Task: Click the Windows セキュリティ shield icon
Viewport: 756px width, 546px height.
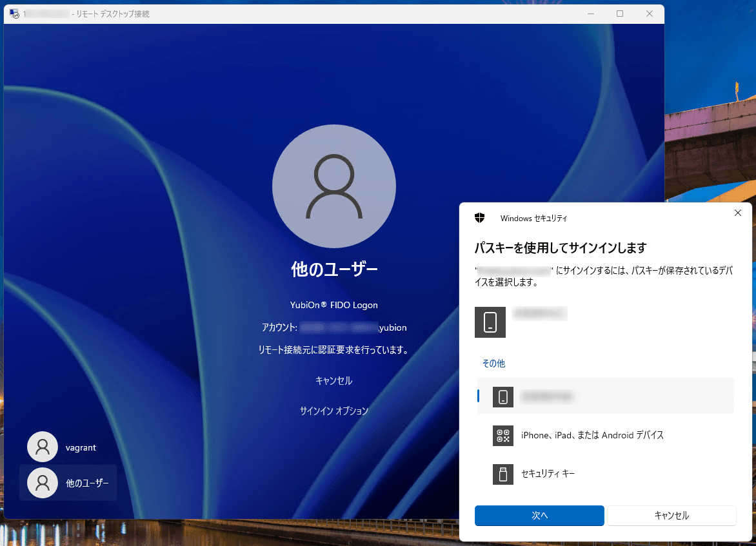Action: (479, 218)
